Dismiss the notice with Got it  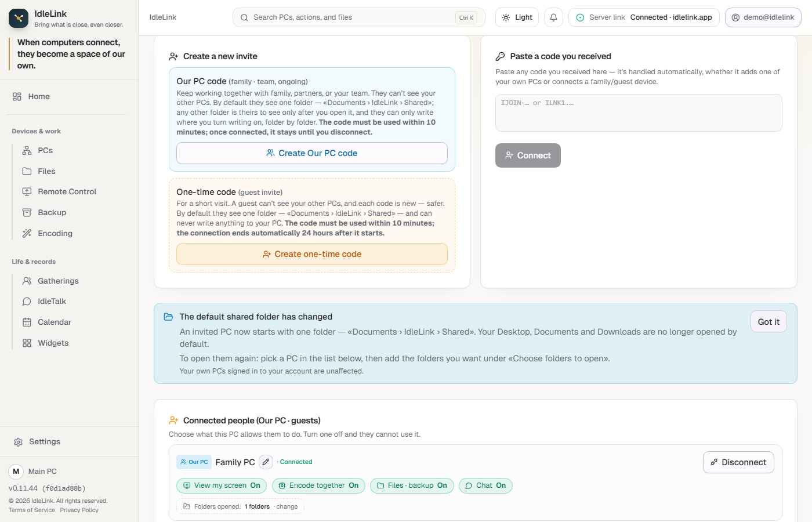point(768,322)
